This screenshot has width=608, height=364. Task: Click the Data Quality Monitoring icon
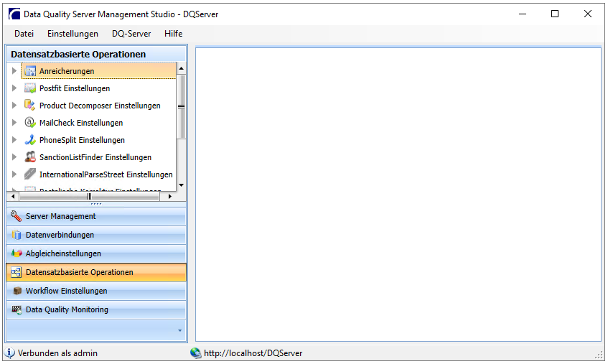(x=17, y=309)
